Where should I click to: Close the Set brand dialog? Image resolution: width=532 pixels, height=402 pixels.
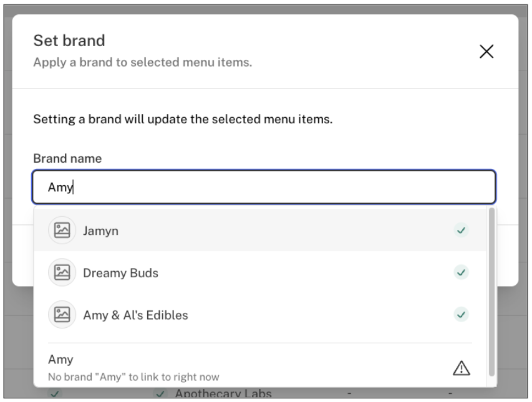486,52
